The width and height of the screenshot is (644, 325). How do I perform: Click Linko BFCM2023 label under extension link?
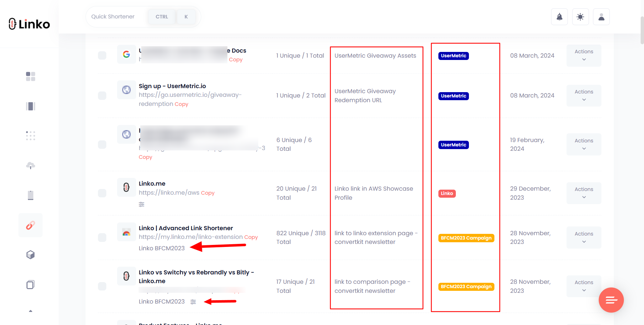coord(162,248)
